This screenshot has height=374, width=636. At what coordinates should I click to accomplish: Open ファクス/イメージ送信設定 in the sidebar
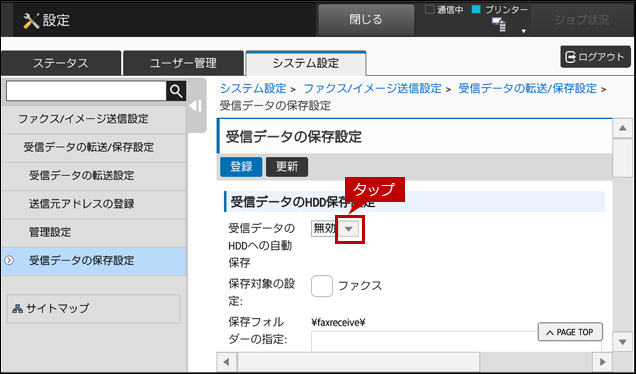coord(93,119)
